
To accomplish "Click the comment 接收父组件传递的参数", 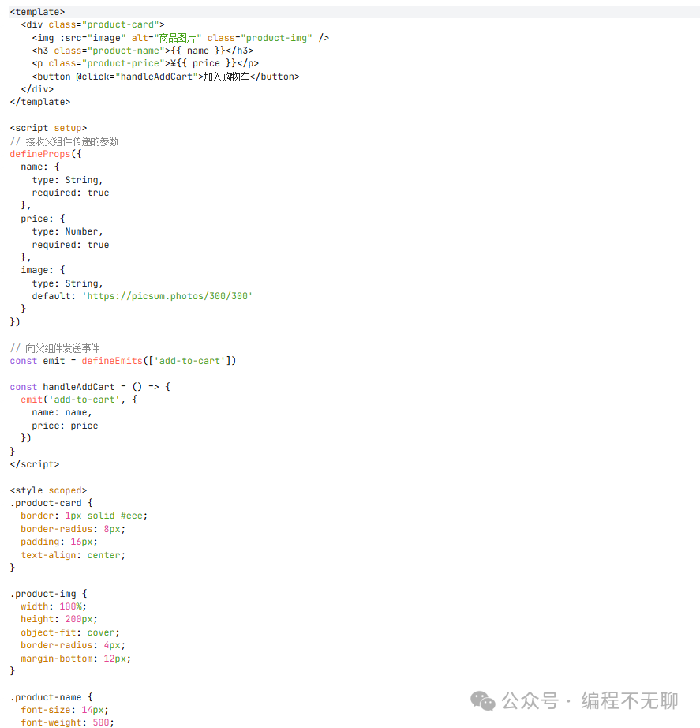I will [65, 141].
